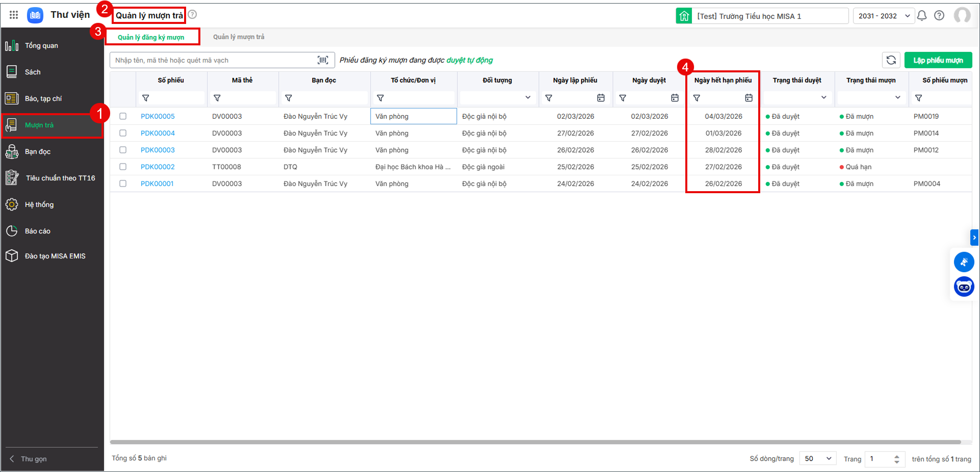Click the filter icon under Số phiếu
Viewport: 980px width, 472px height.
(x=146, y=98)
